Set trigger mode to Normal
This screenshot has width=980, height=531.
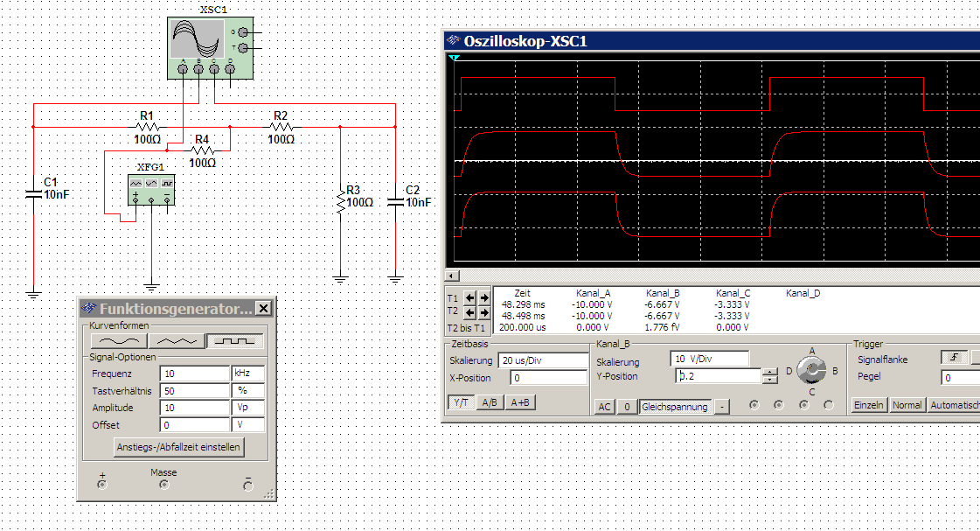907,405
